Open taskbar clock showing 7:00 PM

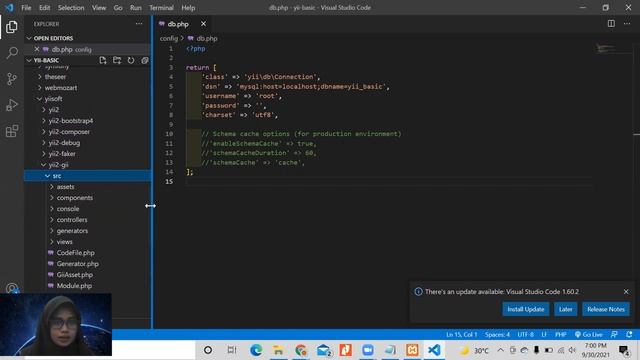tap(595, 350)
